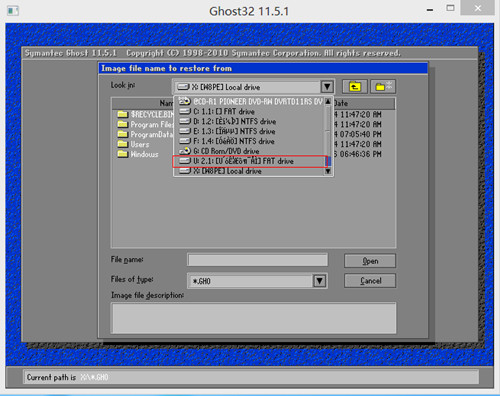The width and height of the screenshot is (500, 396).
Task: Click the drive list scroll up arrow
Action: pos(328,101)
